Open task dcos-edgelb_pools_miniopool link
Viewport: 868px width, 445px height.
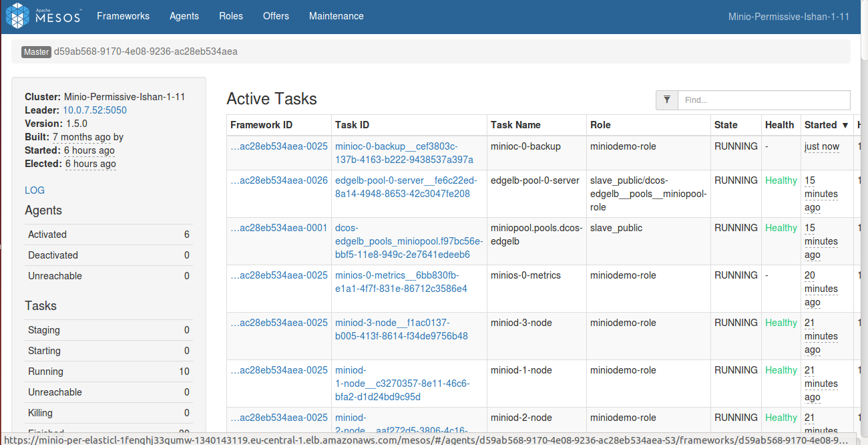pos(409,241)
